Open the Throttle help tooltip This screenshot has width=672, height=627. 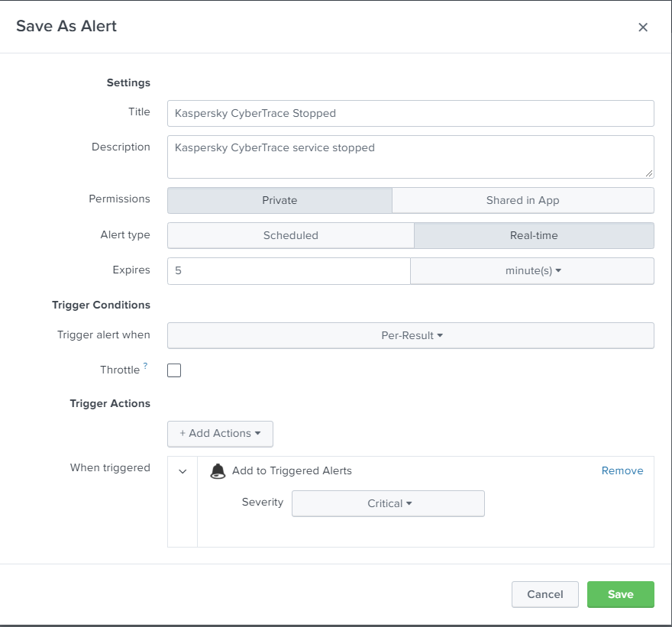[145, 365]
